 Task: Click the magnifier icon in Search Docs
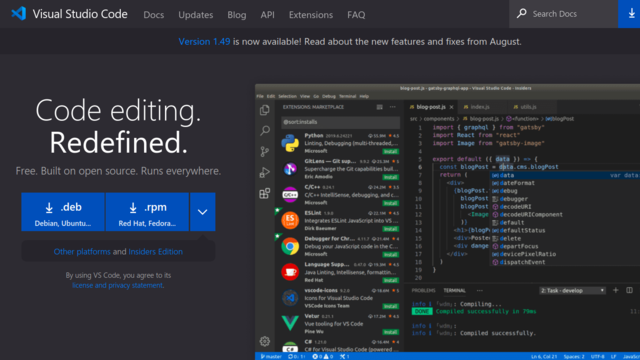click(x=521, y=13)
